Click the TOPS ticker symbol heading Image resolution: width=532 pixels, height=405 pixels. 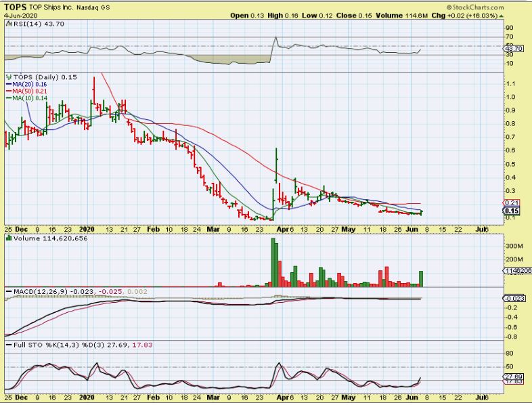click(x=15, y=7)
